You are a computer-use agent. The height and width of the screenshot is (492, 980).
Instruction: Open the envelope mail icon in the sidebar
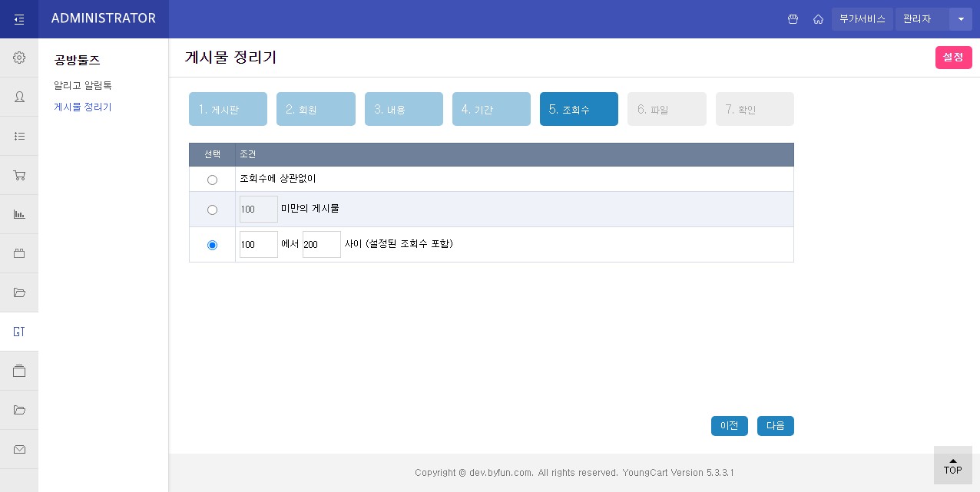[x=19, y=449]
